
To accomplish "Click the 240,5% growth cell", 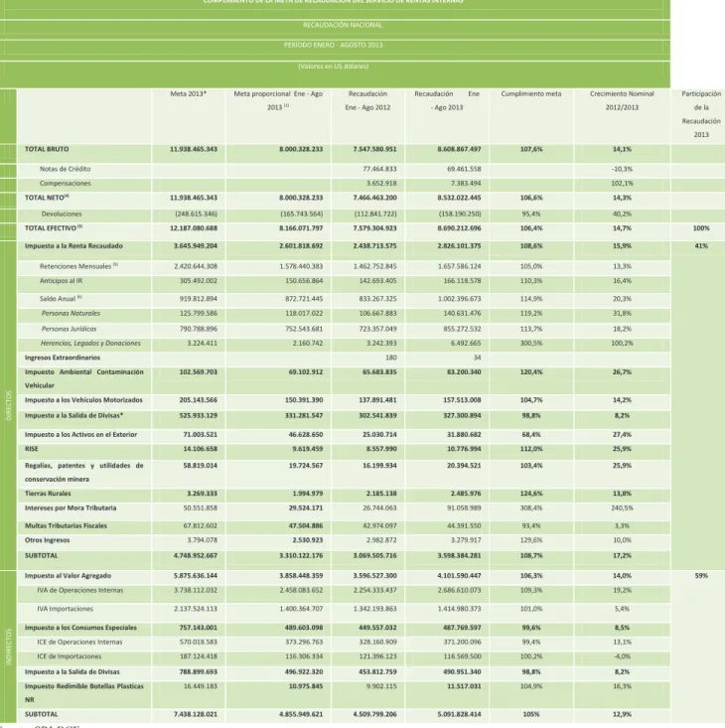I will coord(622,508).
